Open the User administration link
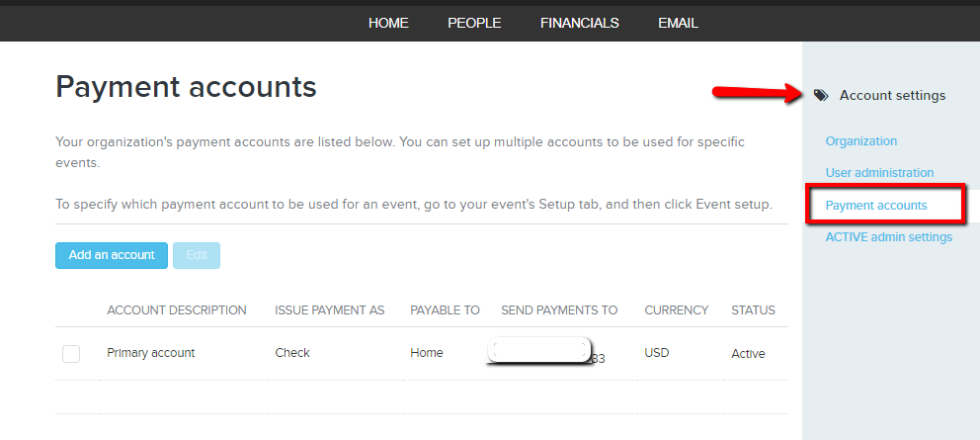 879,173
